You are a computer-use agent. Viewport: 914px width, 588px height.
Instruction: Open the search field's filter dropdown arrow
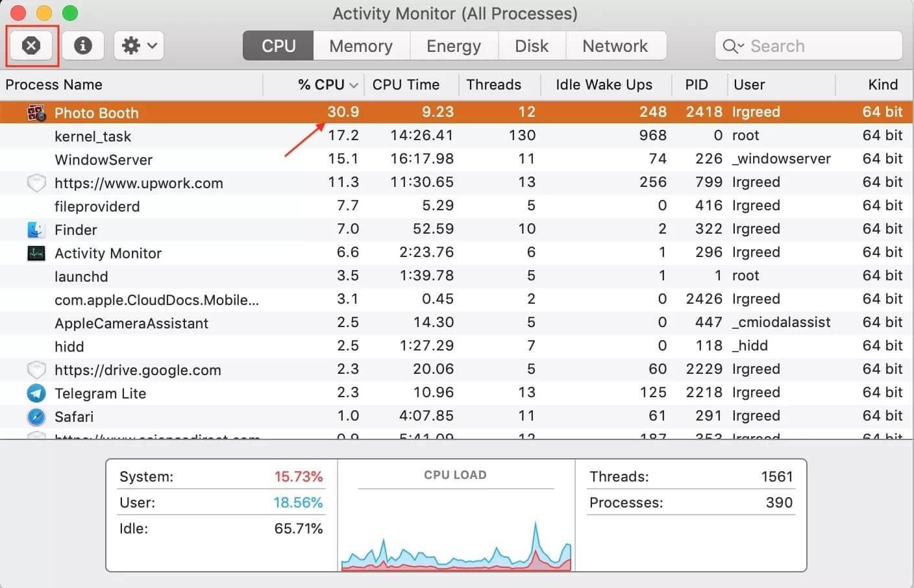[x=742, y=46]
